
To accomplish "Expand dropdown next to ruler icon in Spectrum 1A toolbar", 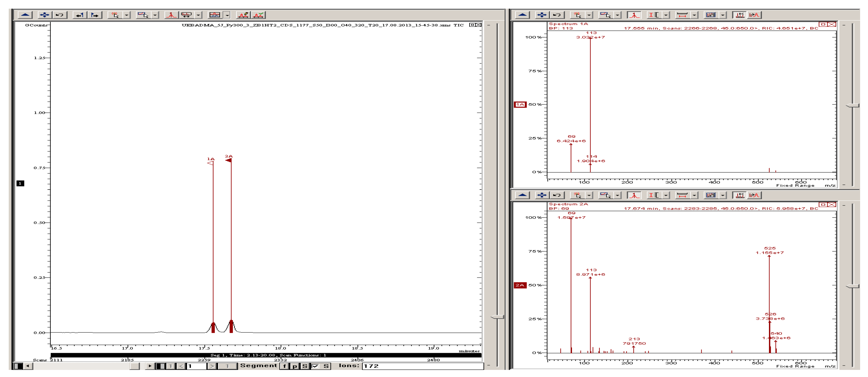I will tap(694, 15).
